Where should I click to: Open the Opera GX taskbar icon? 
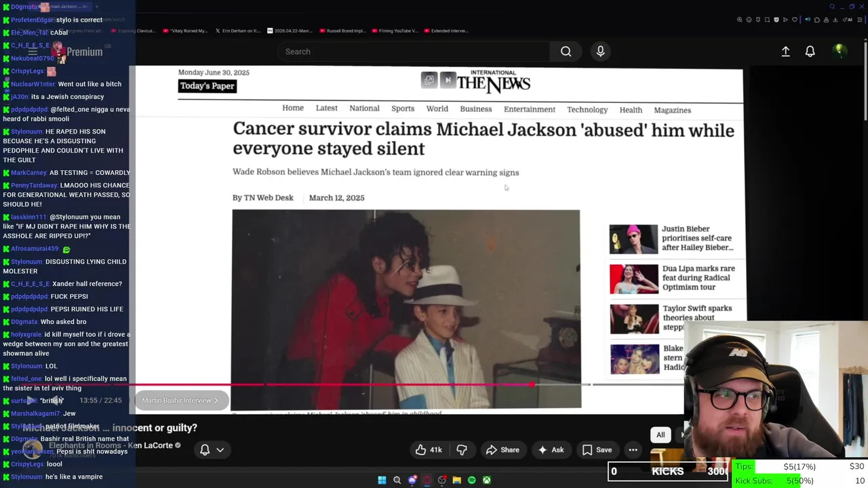tap(427, 480)
